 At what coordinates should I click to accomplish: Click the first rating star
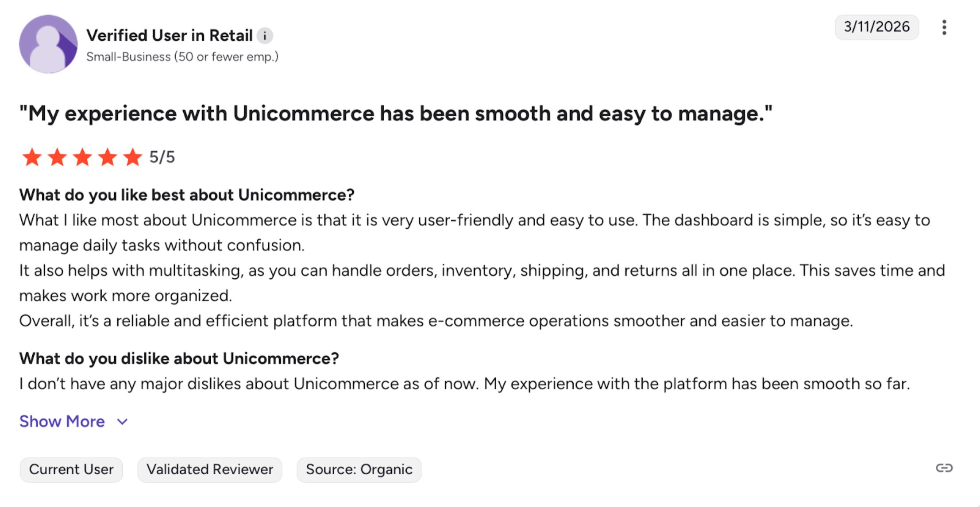(x=32, y=157)
